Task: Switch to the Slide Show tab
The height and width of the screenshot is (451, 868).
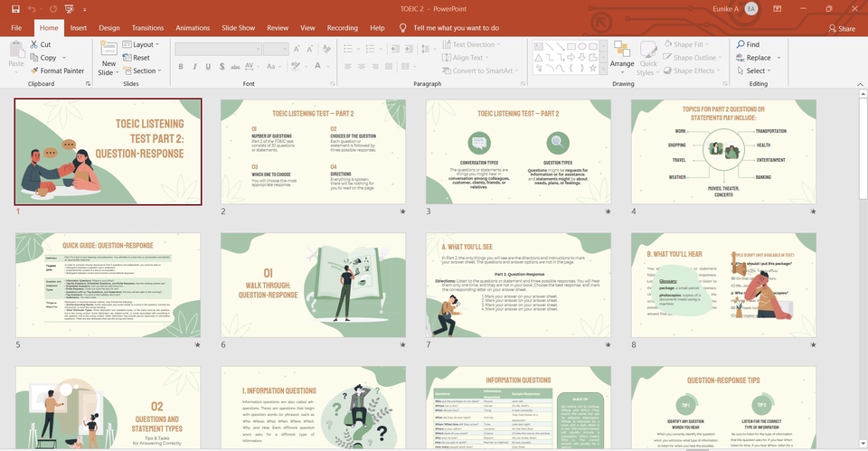Action: (238, 28)
